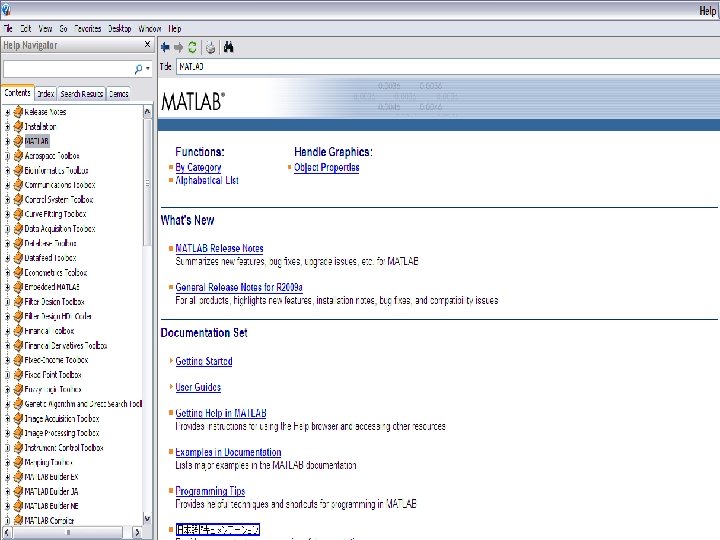Select Financial Derivatives Toolbox in tree
The width and height of the screenshot is (720, 540).
click(66, 346)
